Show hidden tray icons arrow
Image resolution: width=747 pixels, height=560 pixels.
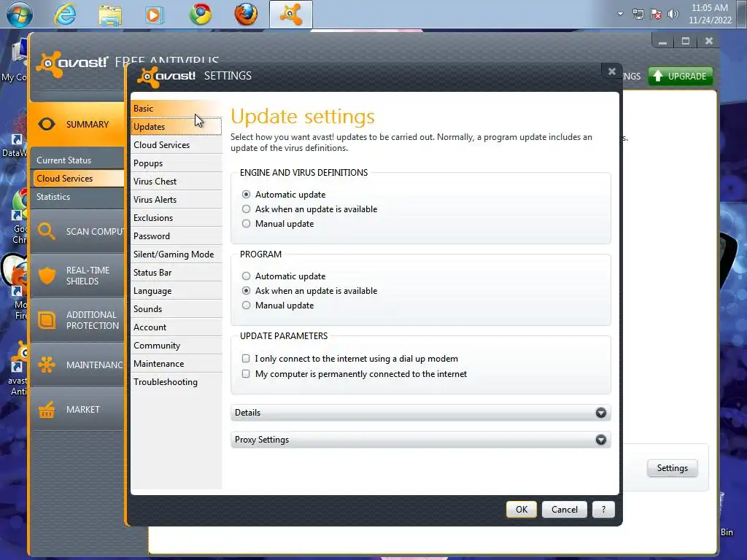[x=620, y=14]
